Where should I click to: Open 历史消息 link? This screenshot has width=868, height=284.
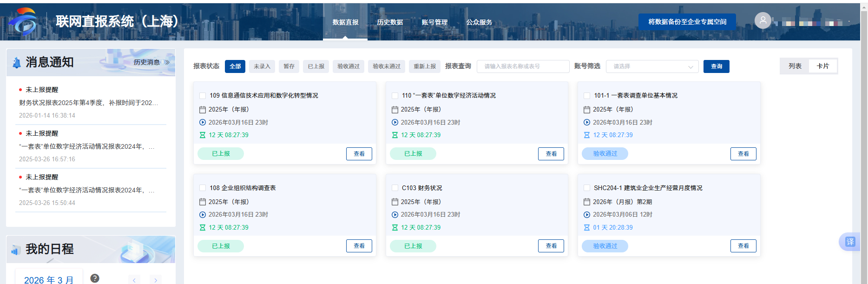147,62
